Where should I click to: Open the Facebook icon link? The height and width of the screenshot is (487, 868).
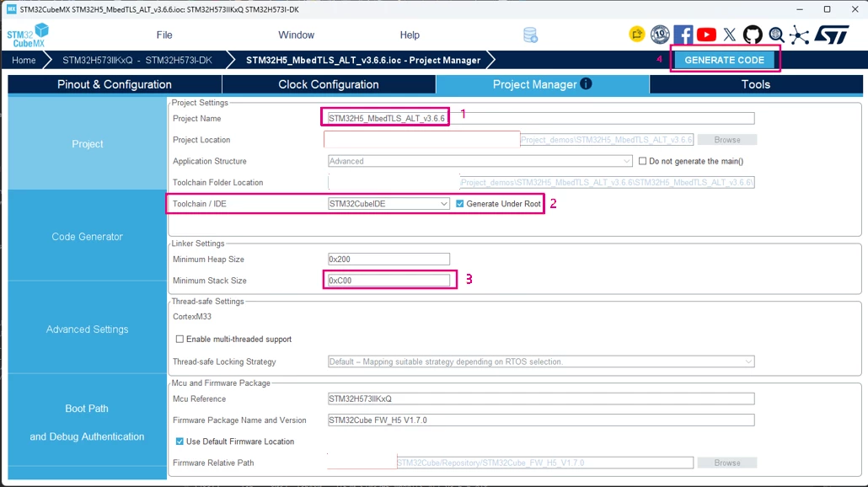(683, 35)
